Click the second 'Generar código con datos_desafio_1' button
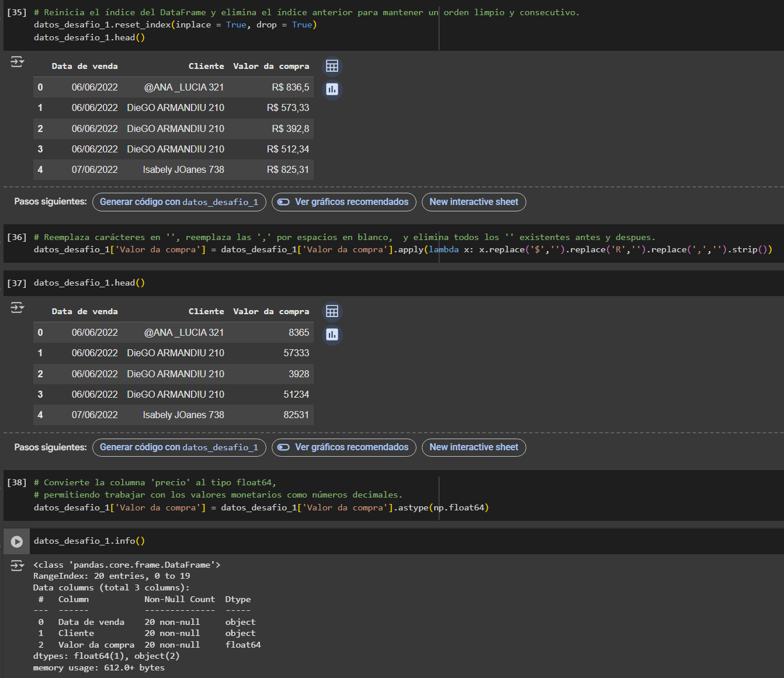This screenshot has width=784, height=678. (x=179, y=447)
